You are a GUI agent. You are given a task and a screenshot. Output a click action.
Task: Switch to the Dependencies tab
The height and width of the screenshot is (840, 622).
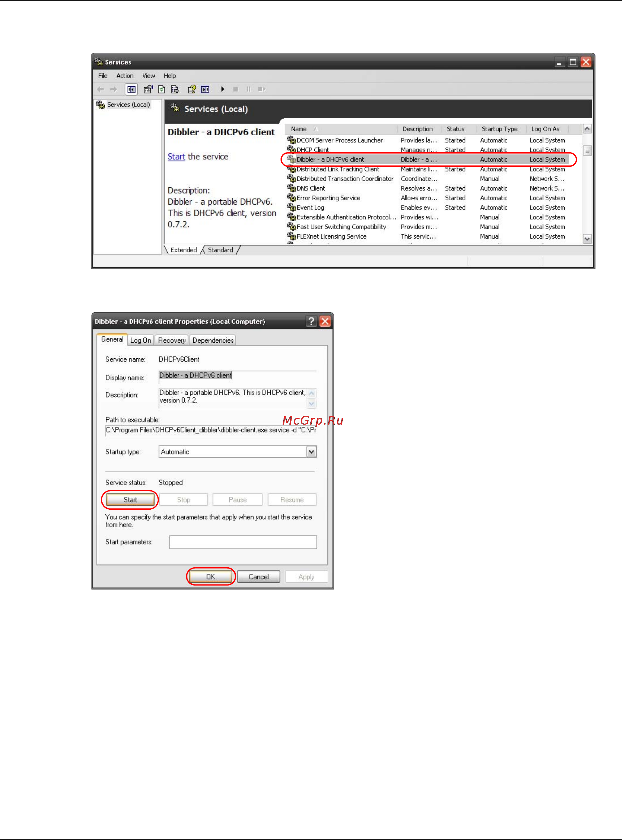(213, 340)
